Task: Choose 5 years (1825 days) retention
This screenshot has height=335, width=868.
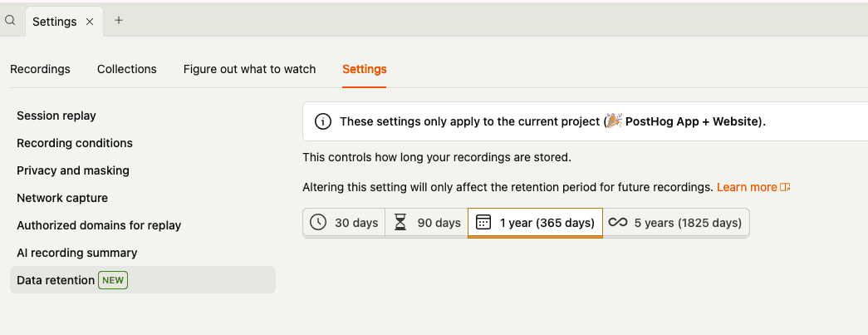Action: click(676, 223)
